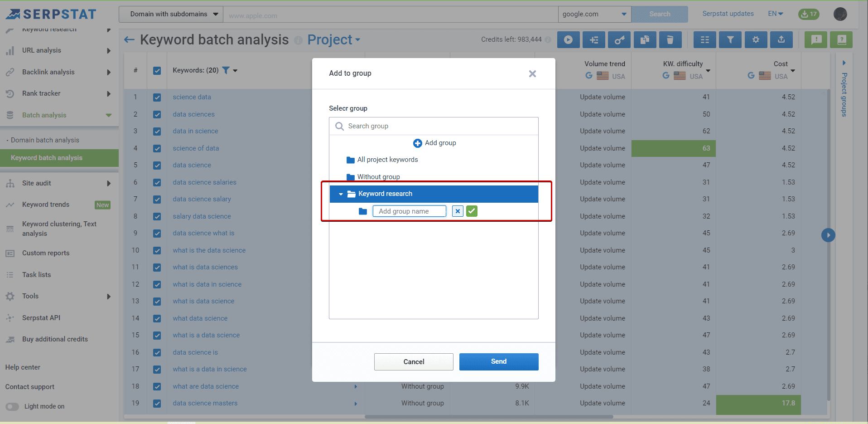Image resolution: width=868 pixels, height=424 pixels.
Task: Focus the 'Add group name' text field
Action: pos(409,211)
